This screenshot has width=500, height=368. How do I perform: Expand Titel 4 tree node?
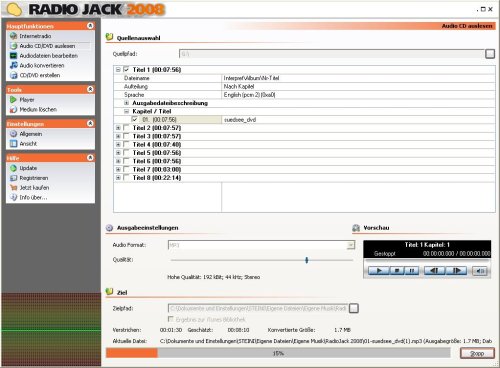(x=118, y=144)
